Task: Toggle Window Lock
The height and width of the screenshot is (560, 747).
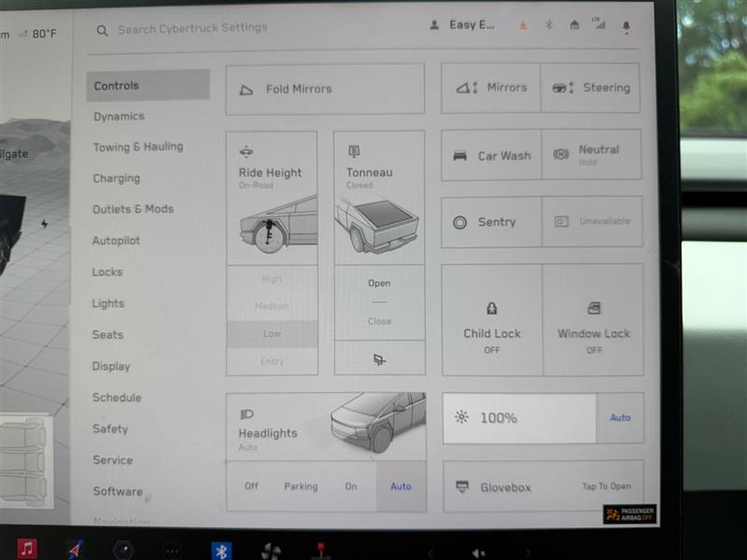Action: 593,320
